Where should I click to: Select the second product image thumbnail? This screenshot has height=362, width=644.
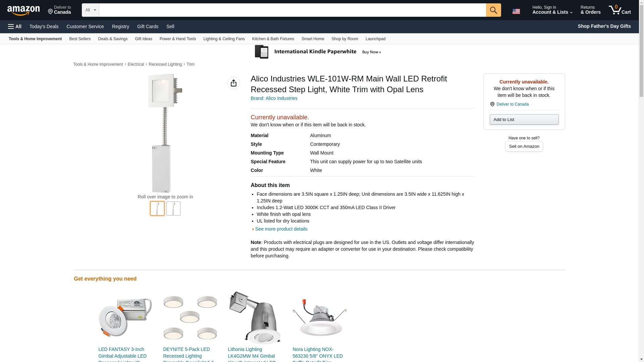point(173,208)
